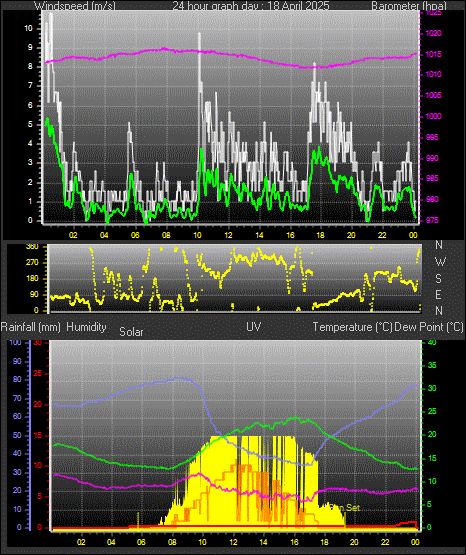The width and height of the screenshot is (466, 555).
Task: Click hour 14 on the temperature graph time axis
Action: pyautogui.click(x=263, y=542)
